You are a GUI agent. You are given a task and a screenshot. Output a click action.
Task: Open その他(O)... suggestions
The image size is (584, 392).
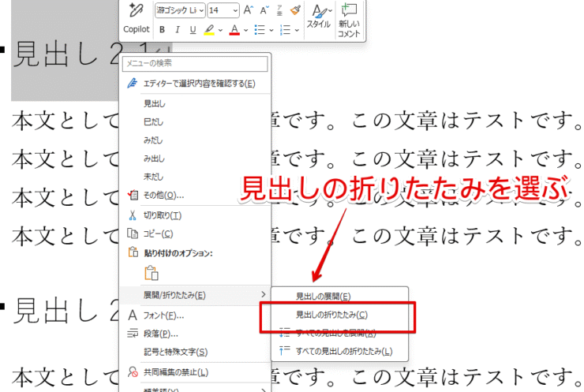tap(195, 195)
